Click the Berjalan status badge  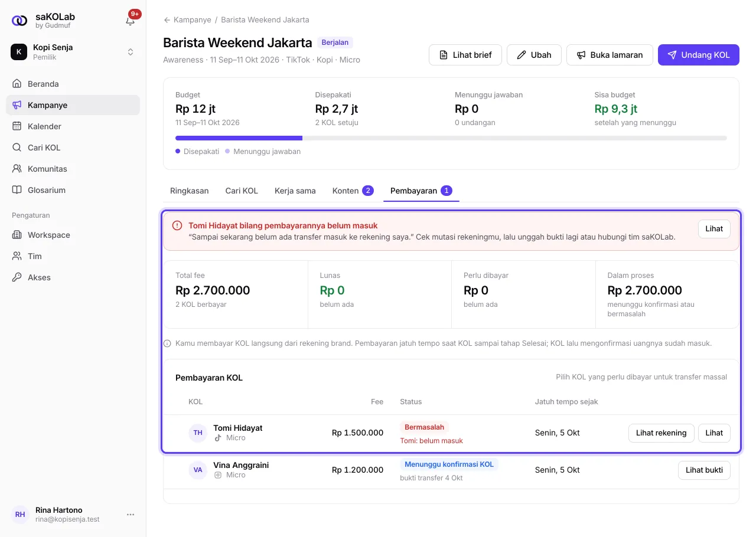tap(335, 42)
